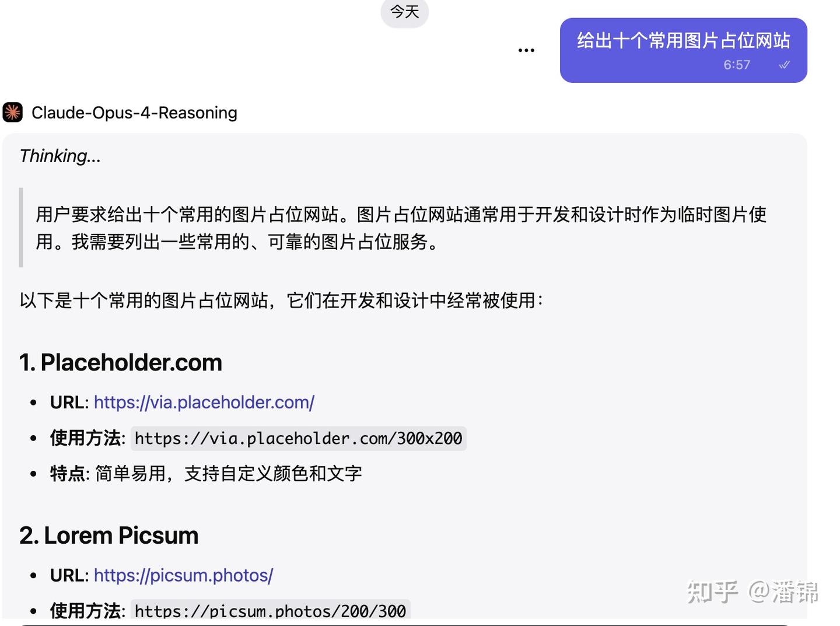Click the Claude-Opus-4-Reasoning avatar icon
The width and height of the screenshot is (840, 626).
pos(13,112)
